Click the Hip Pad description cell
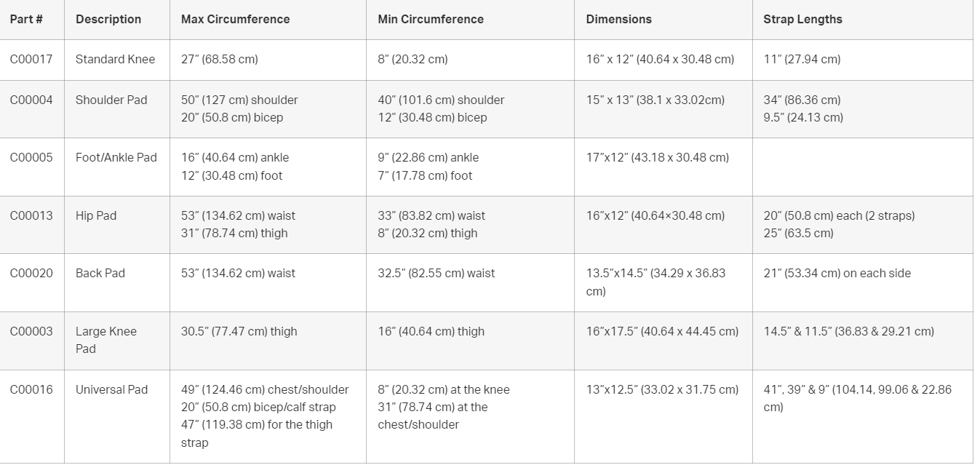The image size is (980, 465). click(117, 224)
